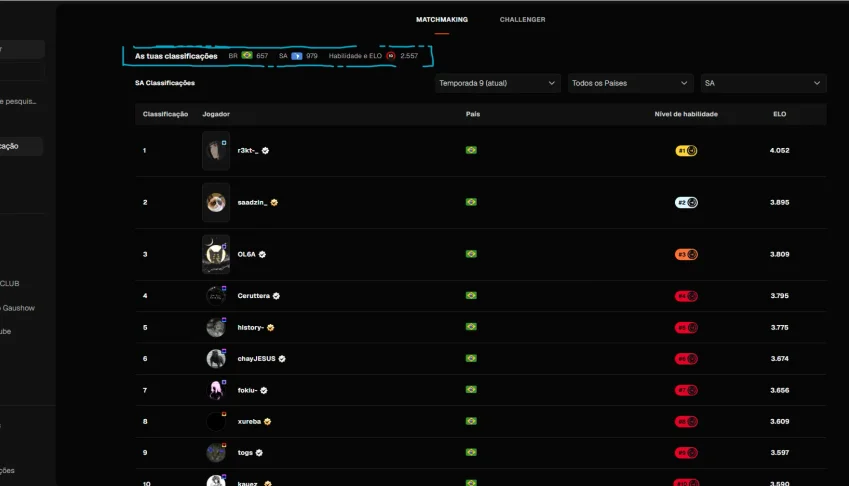Click player name Ceruttera
Image resolution: width=849 pixels, height=486 pixels.
[253, 295]
